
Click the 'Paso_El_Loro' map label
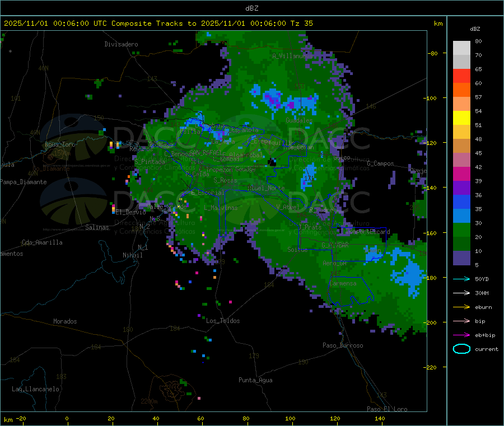[387, 409]
